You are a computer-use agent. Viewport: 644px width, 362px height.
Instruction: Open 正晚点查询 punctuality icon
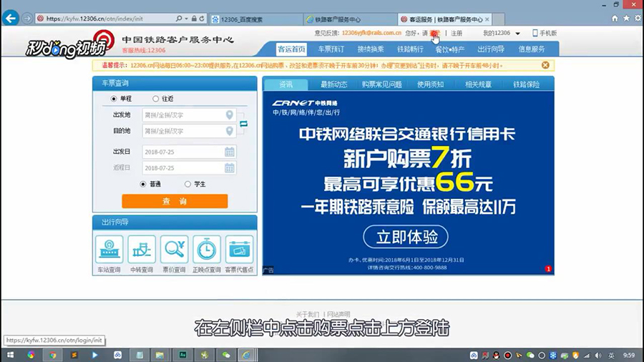(x=207, y=249)
